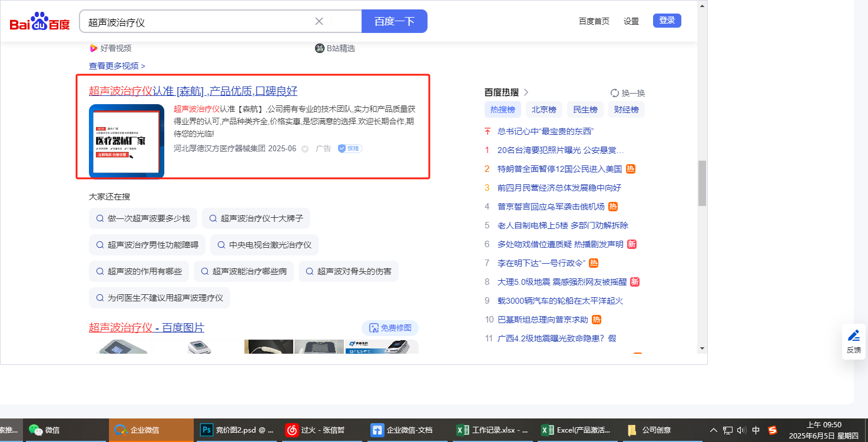This screenshot has width=868, height=442.
Task: Open the 反馈 feedback pencil icon
Action: click(854, 335)
